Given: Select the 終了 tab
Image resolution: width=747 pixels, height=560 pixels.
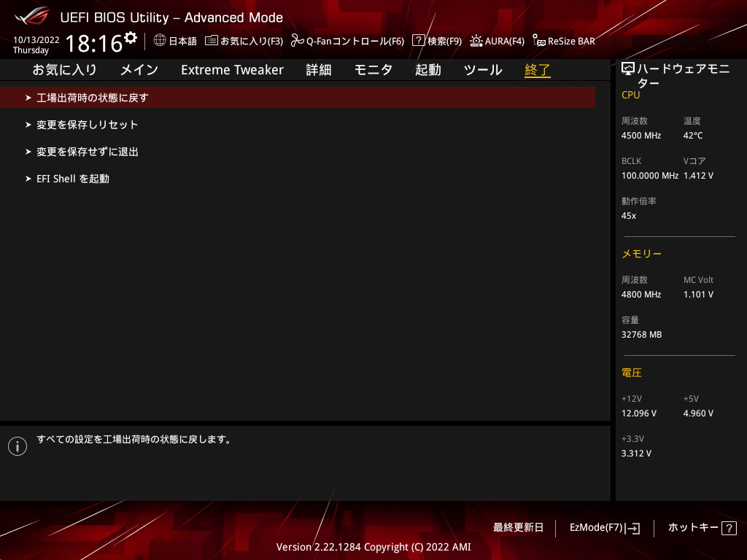Looking at the screenshot, I should pos(538,69).
